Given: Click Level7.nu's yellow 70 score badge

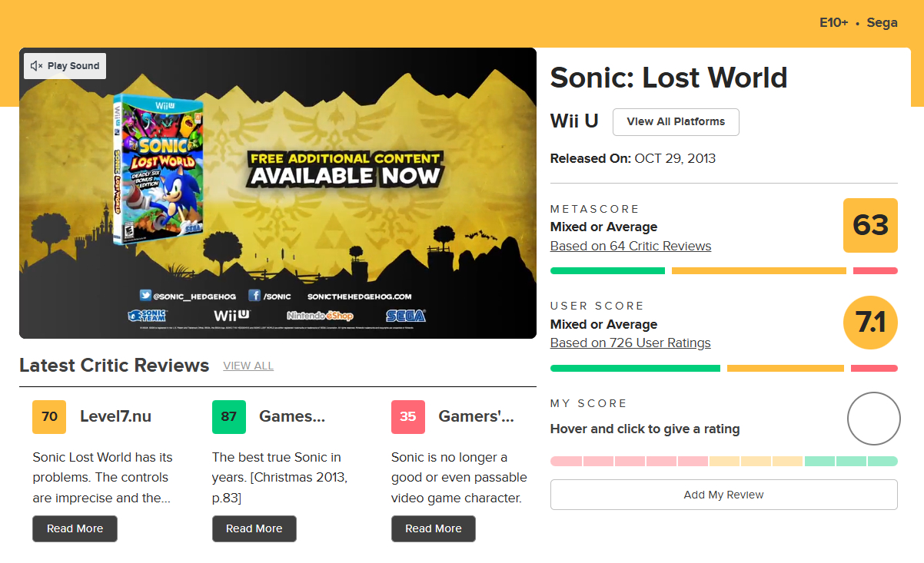Looking at the screenshot, I should tap(49, 416).
